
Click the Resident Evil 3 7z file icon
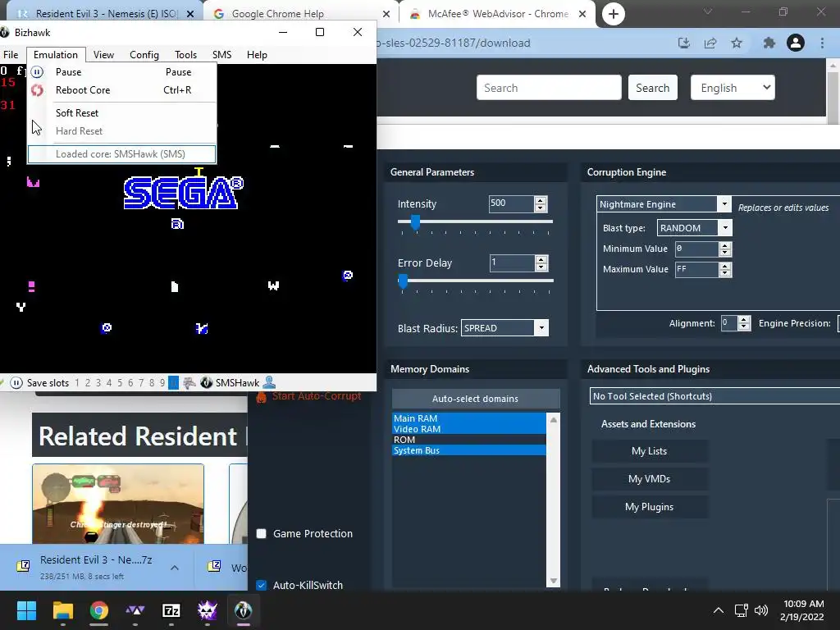click(23, 566)
